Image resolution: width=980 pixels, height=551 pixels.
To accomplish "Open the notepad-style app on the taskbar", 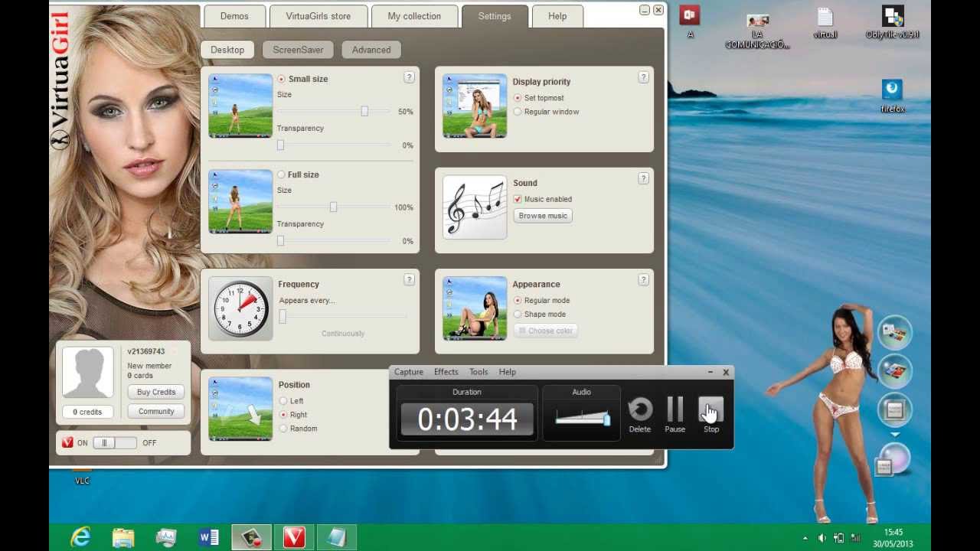I will point(337,537).
